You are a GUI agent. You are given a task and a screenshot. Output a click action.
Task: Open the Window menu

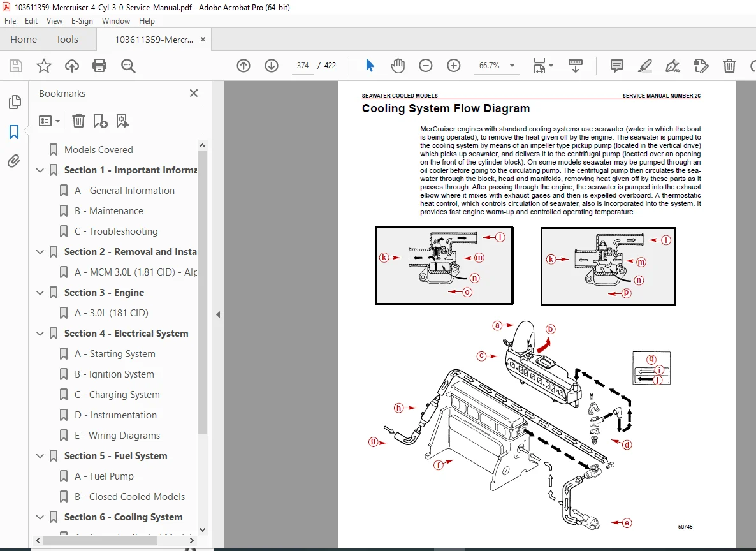tap(116, 21)
